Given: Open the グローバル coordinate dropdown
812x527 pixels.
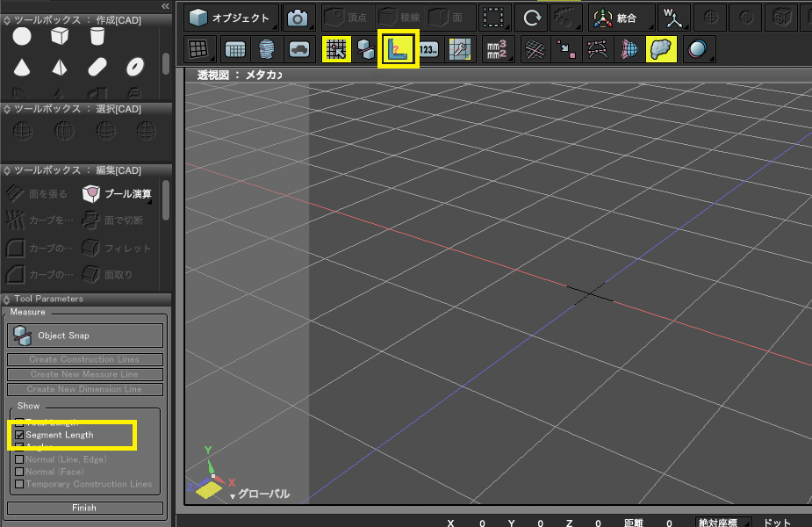Looking at the screenshot, I should pyautogui.click(x=260, y=494).
